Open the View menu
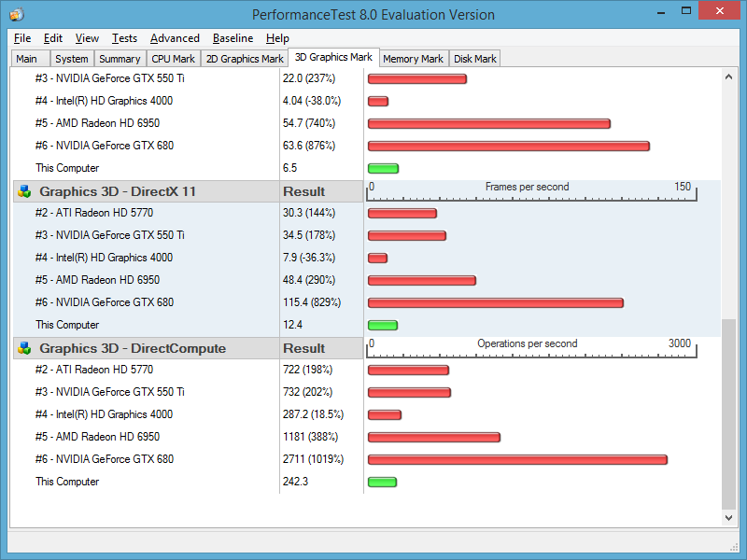The image size is (747, 560). coord(87,38)
